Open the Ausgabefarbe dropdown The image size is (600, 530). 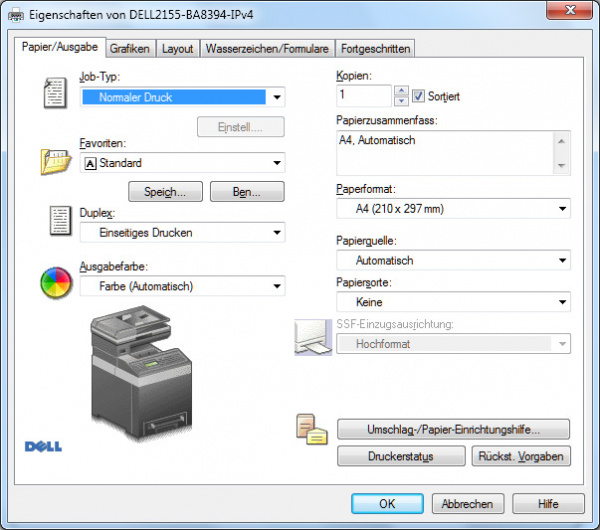277,287
